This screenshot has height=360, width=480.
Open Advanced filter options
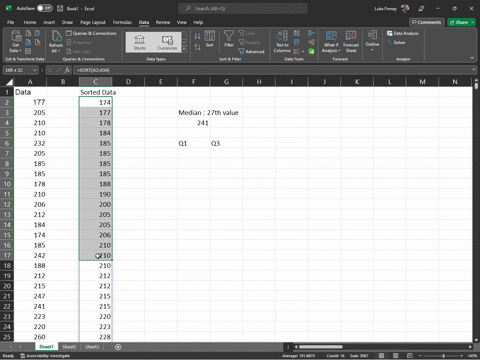click(x=251, y=51)
